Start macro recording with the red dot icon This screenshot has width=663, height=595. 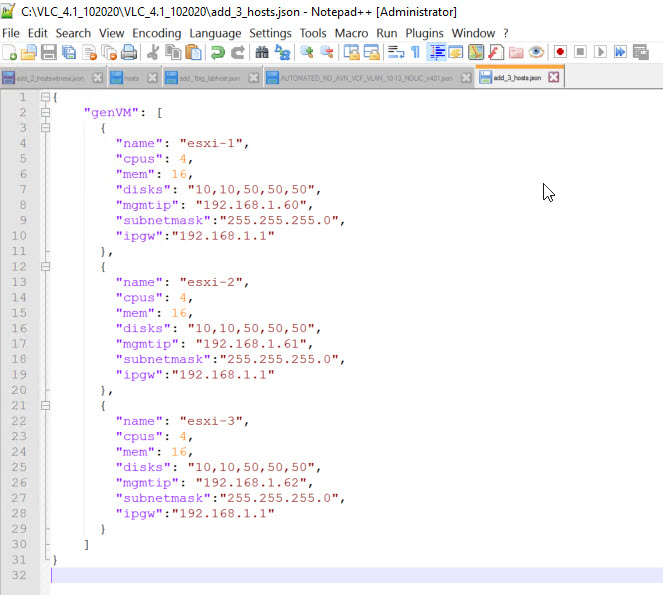[560, 52]
